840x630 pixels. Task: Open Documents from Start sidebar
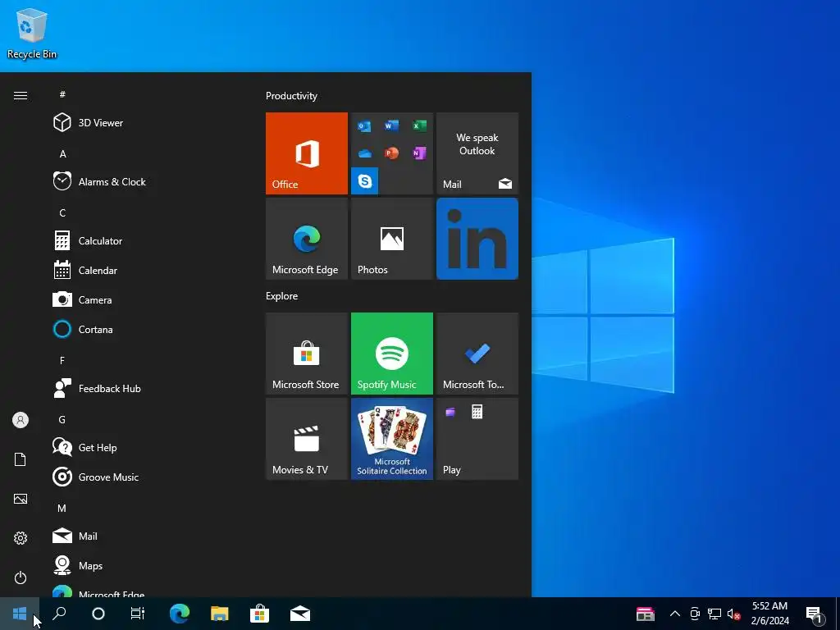[21, 459]
